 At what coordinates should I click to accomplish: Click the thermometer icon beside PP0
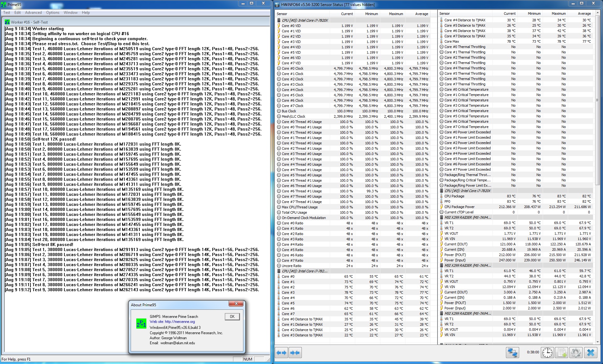coord(441,201)
